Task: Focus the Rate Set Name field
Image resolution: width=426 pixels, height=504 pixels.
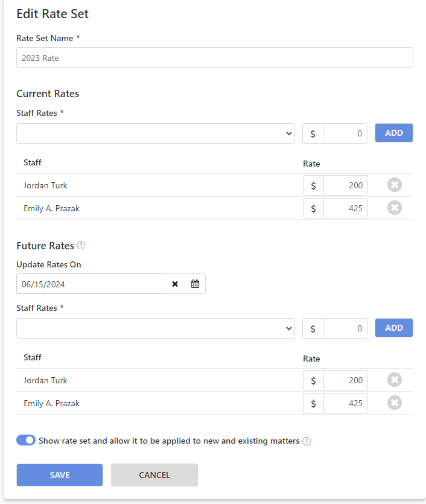Action: (215, 57)
